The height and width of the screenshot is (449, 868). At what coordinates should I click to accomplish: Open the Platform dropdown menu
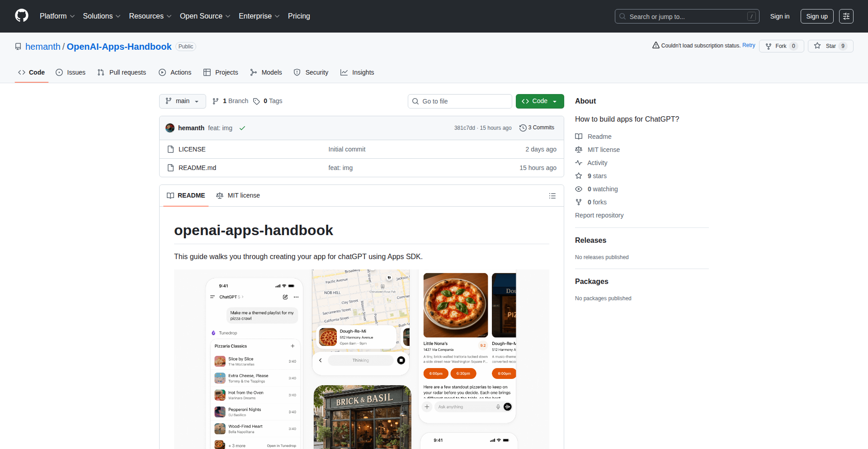point(57,16)
